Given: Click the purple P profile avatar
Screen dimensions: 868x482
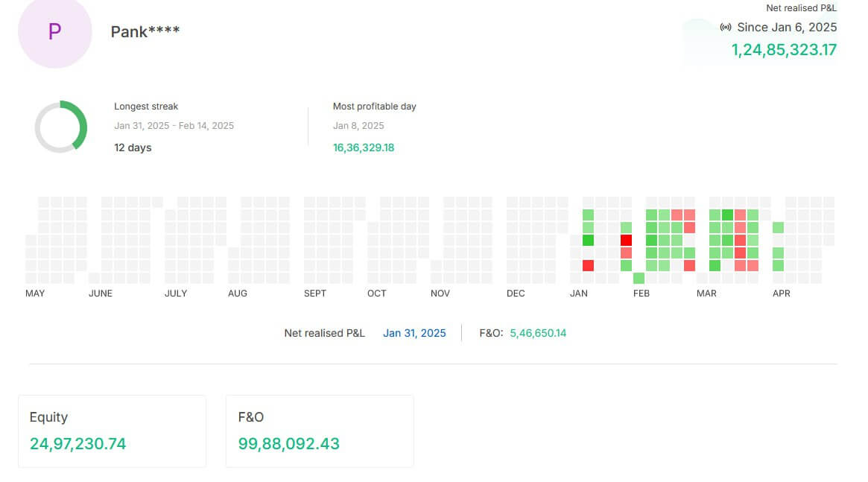Looking at the screenshot, I should (x=55, y=31).
